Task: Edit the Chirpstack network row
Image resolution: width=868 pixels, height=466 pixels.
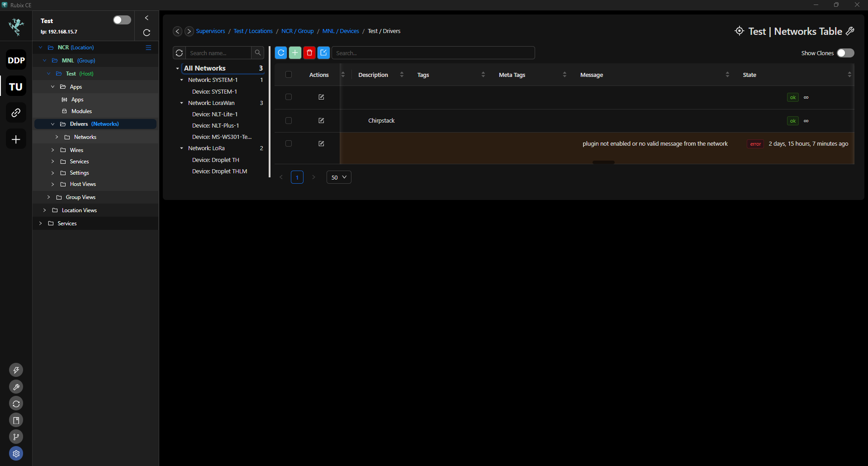Action: (x=321, y=120)
